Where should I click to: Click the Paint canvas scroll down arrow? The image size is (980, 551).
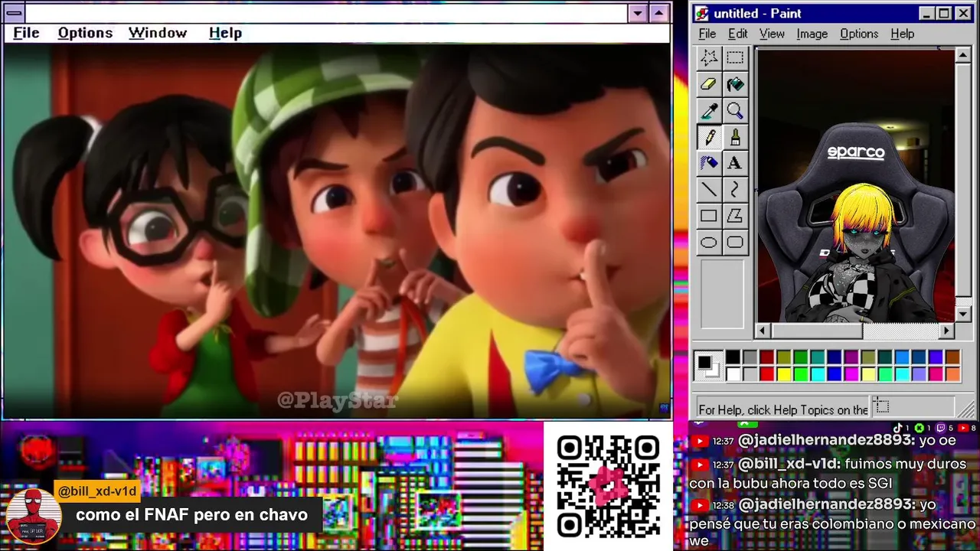coord(963,314)
